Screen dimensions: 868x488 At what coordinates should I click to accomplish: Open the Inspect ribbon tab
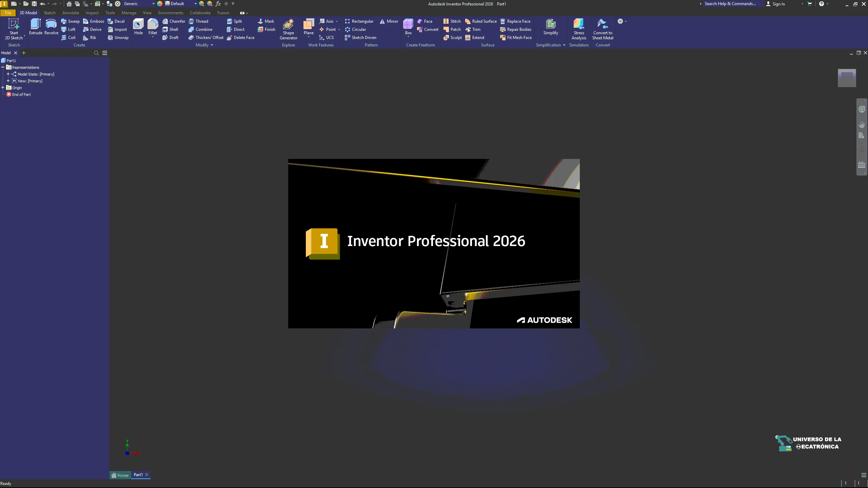click(x=92, y=13)
